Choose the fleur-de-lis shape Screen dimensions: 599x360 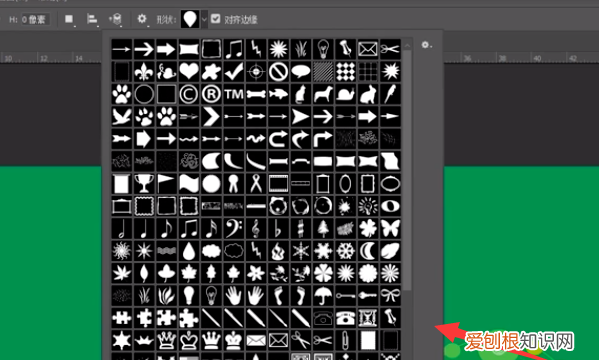tap(144, 71)
